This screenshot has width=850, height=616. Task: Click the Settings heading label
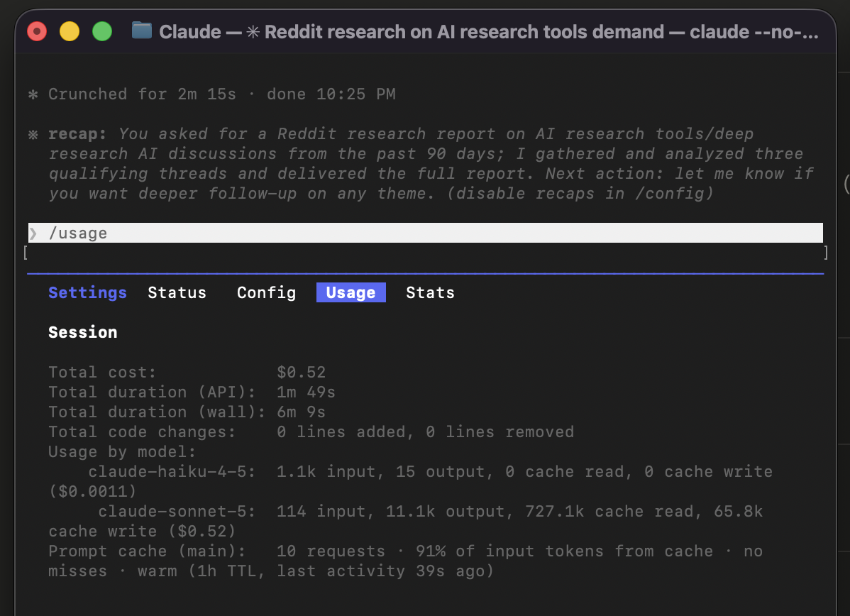pos(87,293)
